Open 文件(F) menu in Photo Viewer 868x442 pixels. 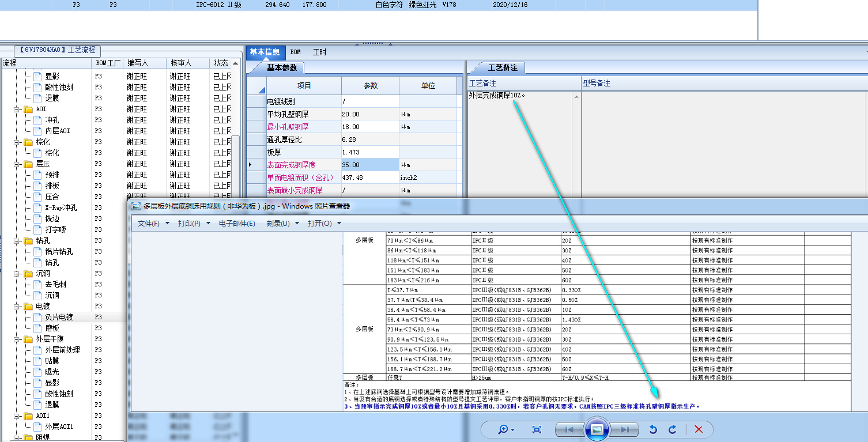point(153,224)
